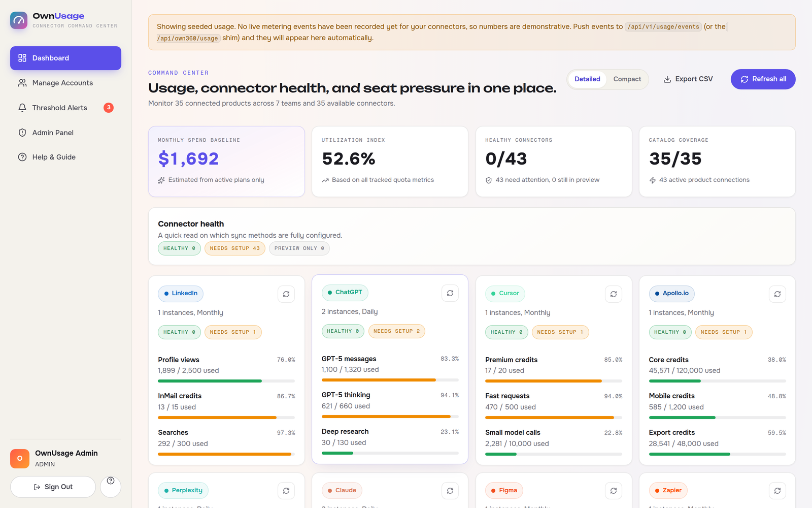Select NEEDS SETUP 43 chip
812x508 pixels.
[x=234, y=248]
